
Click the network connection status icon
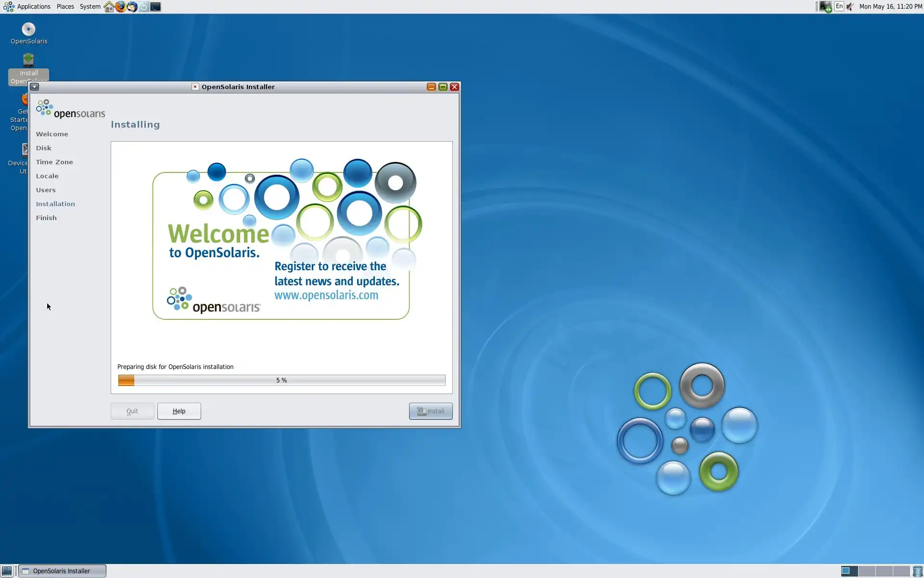click(x=825, y=7)
